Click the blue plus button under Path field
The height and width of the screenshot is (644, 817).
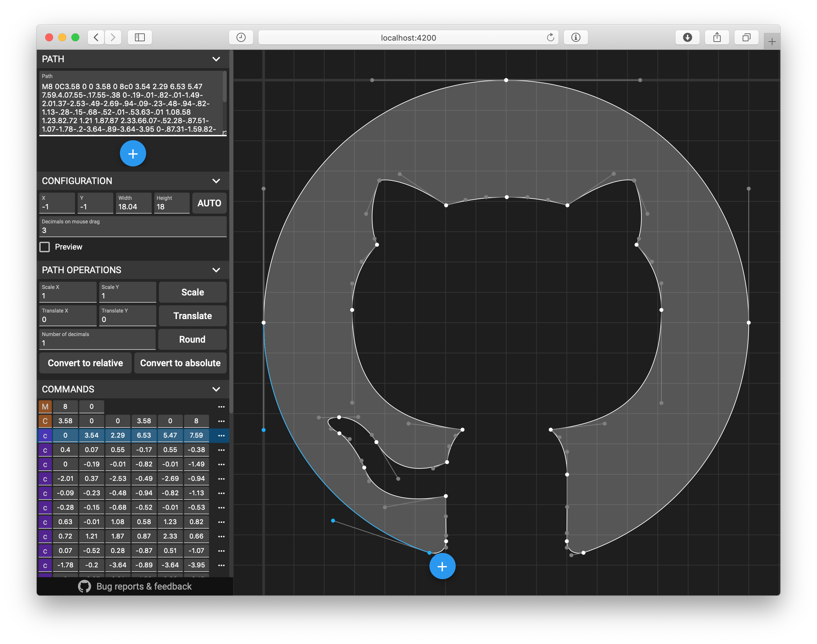(133, 153)
